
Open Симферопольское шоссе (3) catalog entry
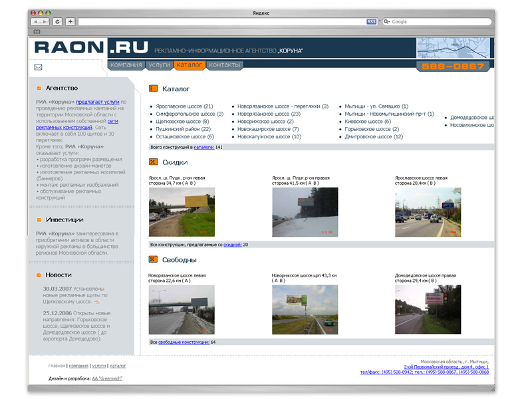(x=190, y=114)
